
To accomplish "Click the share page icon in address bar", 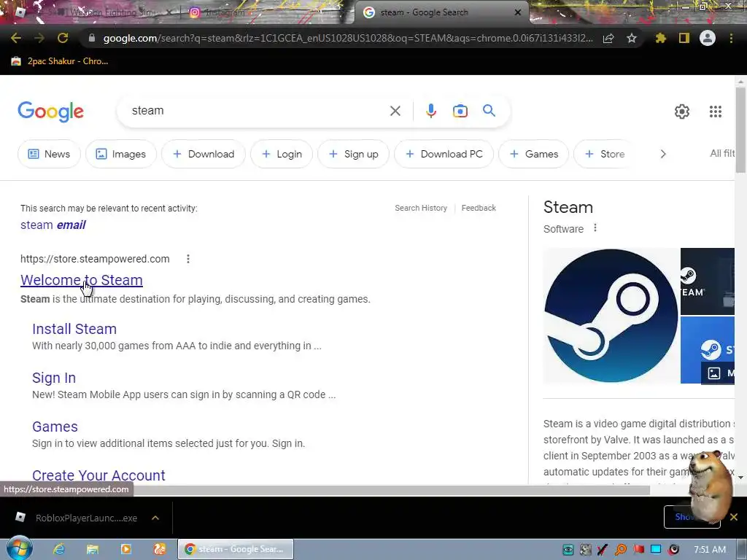I will [x=608, y=39].
